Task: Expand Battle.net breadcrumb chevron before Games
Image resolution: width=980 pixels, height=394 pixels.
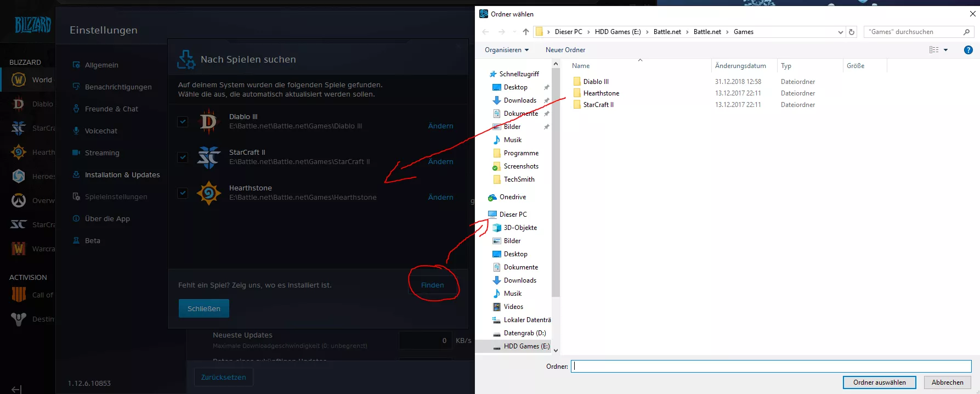Action: coord(728,32)
